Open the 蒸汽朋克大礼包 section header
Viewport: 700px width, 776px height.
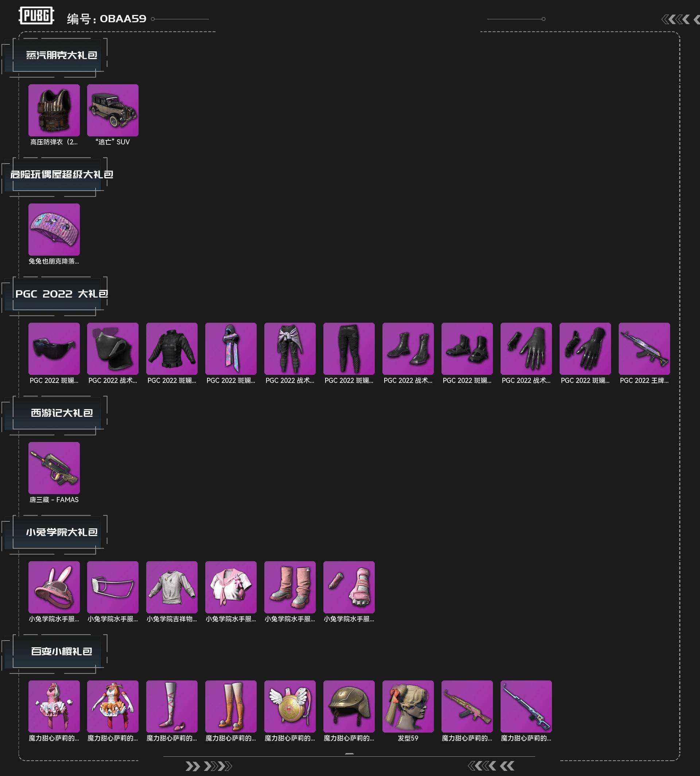[x=62, y=55]
